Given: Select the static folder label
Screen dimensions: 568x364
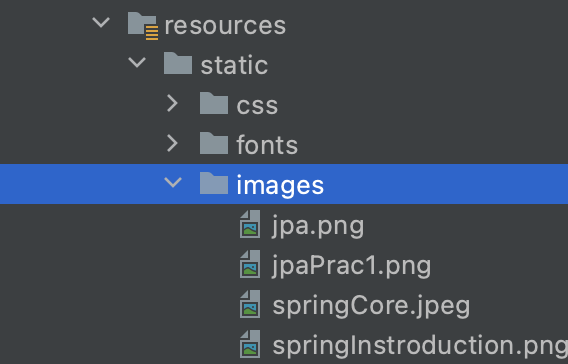Looking at the screenshot, I should point(234,66).
